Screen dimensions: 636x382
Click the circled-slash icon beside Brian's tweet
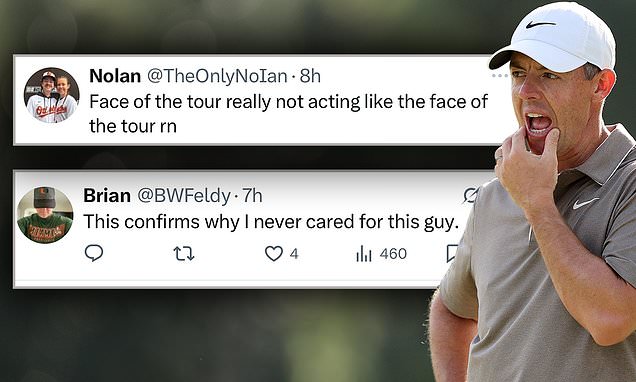point(471,196)
